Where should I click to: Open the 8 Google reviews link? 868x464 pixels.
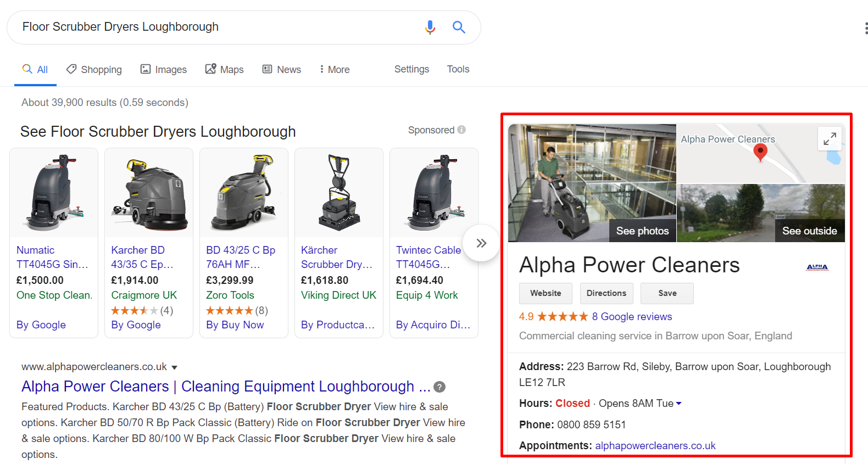632,317
